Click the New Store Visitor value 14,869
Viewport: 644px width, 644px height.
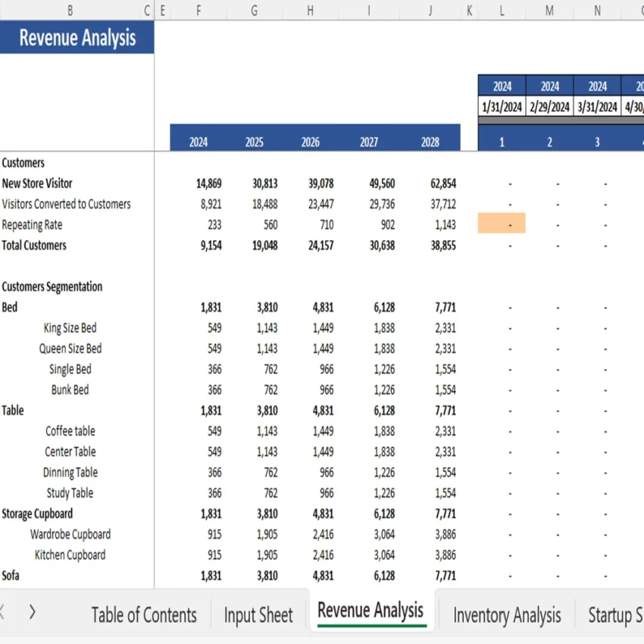point(199,183)
